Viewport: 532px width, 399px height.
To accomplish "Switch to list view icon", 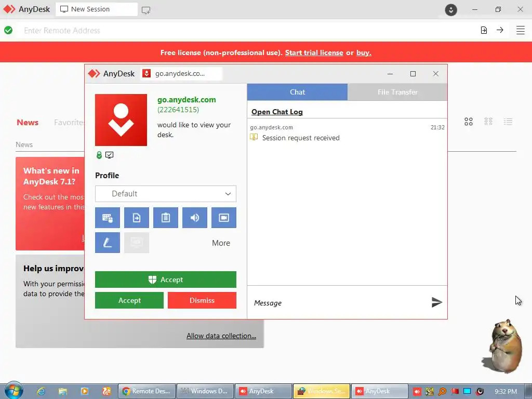I will tap(508, 122).
